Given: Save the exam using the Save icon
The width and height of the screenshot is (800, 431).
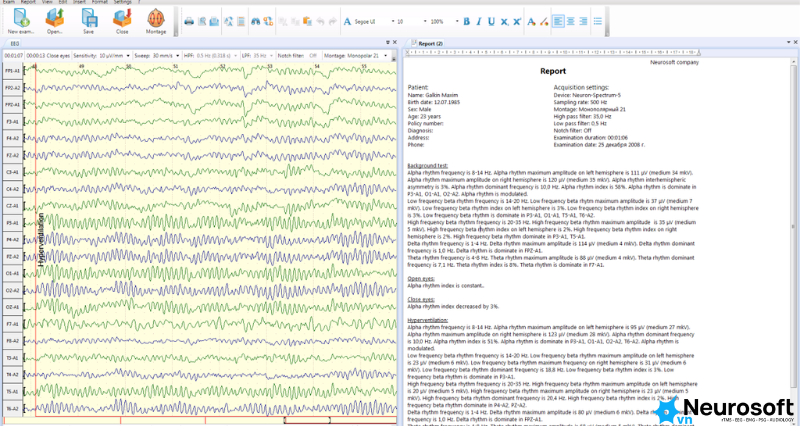Looking at the screenshot, I should 89,21.
